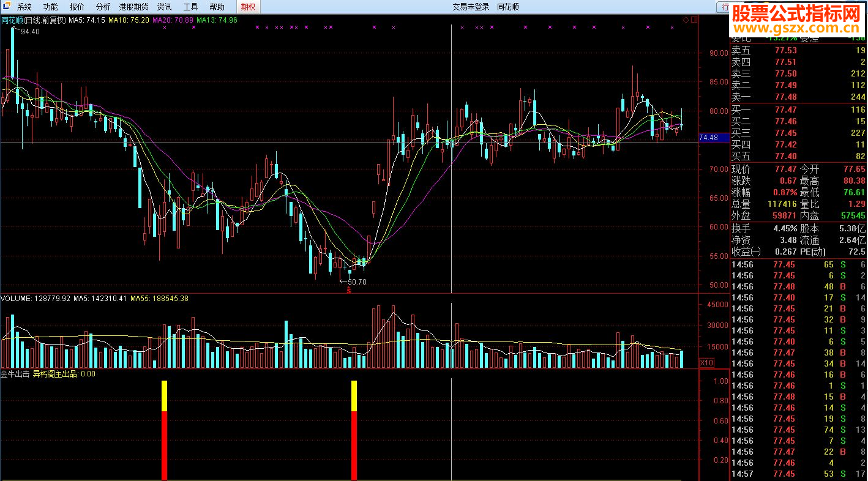The image size is (868, 481).
Task: Click the 今开 77.65 quote value
Action: point(854,169)
